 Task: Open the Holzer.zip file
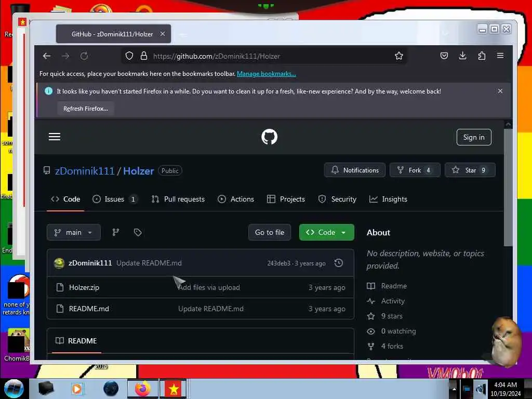pos(84,287)
